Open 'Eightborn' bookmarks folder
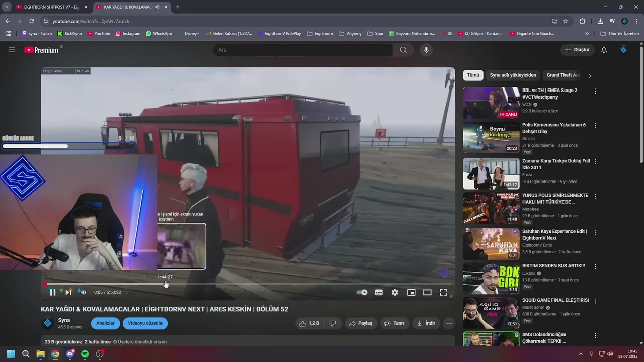The height and width of the screenshot is (362, 644). click(x=319, y=34)
